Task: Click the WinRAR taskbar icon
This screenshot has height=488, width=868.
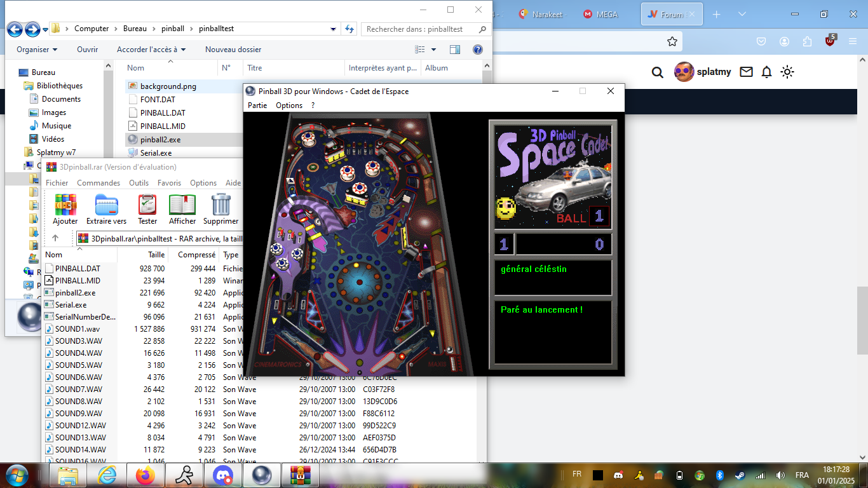Action: (x=299, y=475)
